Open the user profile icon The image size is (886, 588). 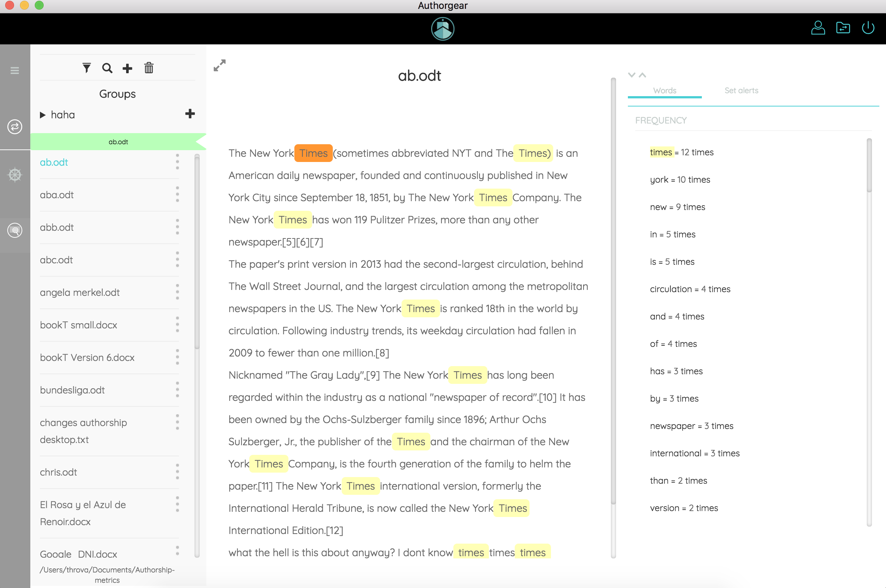[x=818, y=28]
